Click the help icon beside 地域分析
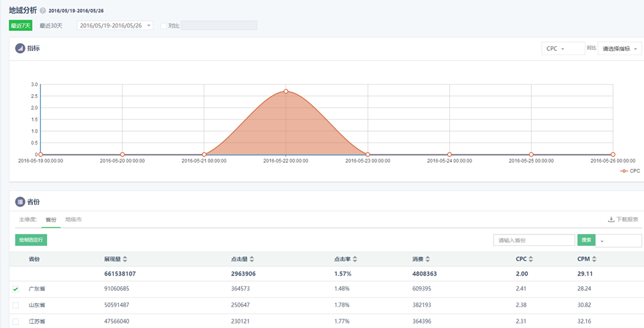 click(x=43, y=11)
